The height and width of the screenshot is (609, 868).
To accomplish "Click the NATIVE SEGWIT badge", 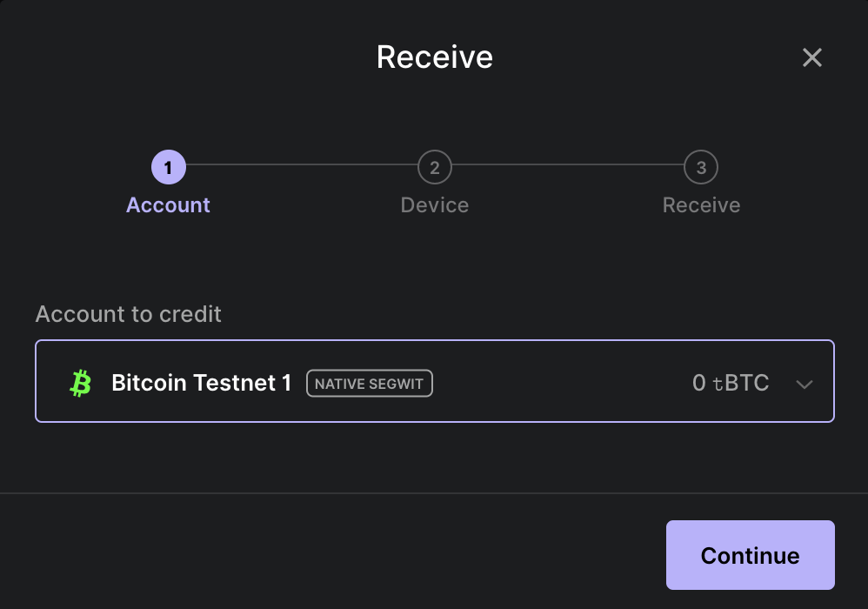I will pos(369,383).
